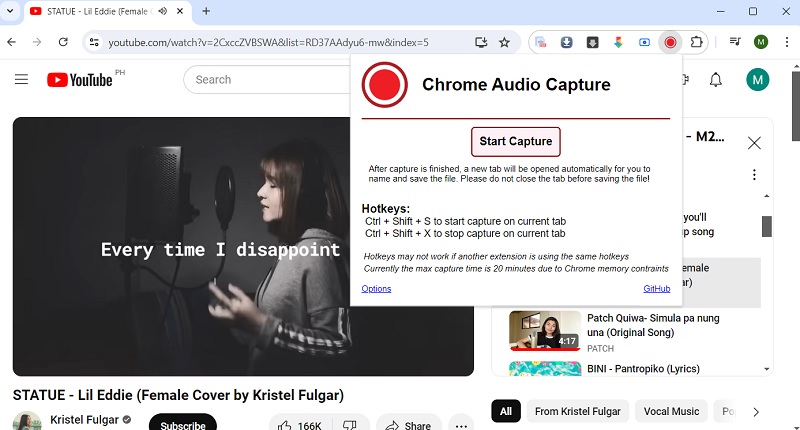Click the colorful arrow downloader extension icon
Image resolution: width=800 pixels, height=430 pixels.
coord(618,42)
